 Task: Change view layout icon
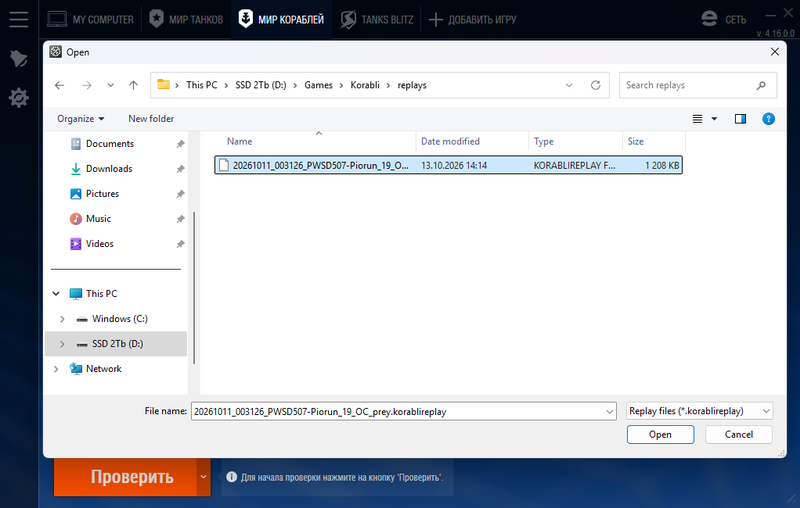coord(697,119)
